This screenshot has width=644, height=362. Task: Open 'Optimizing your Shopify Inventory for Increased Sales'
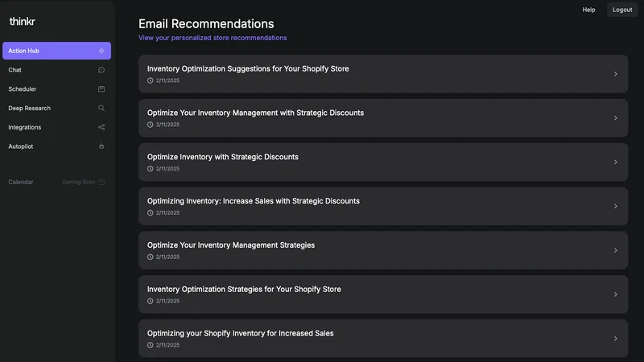(x=383, y=339)
